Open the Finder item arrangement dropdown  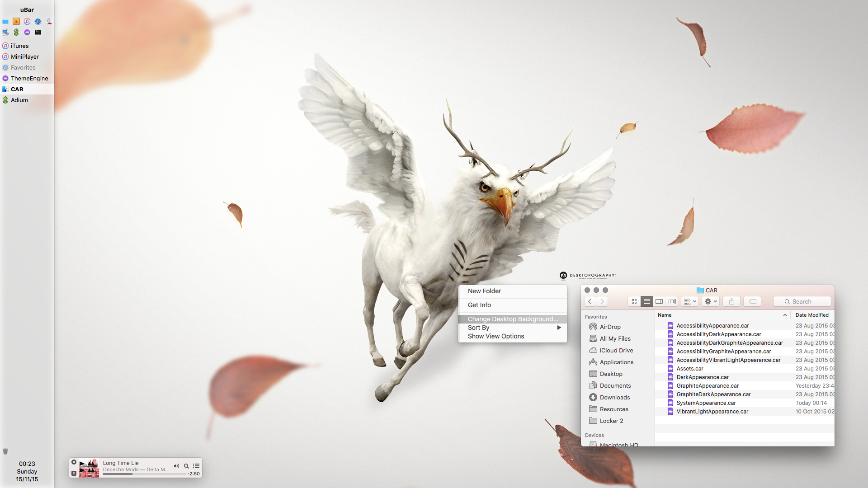[690, 301]
